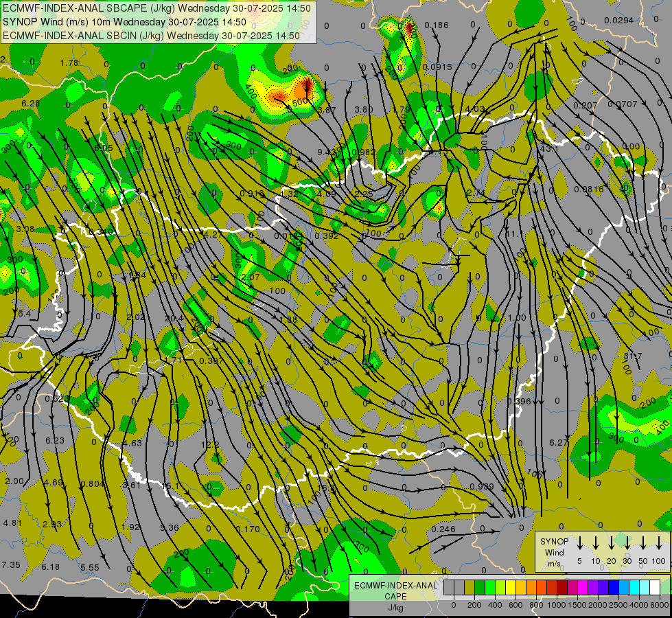Click the 'SYNOP' label in wind legend
Image resolution: width=672 pixels, height=618 pixels.
[x=554, y=542]
